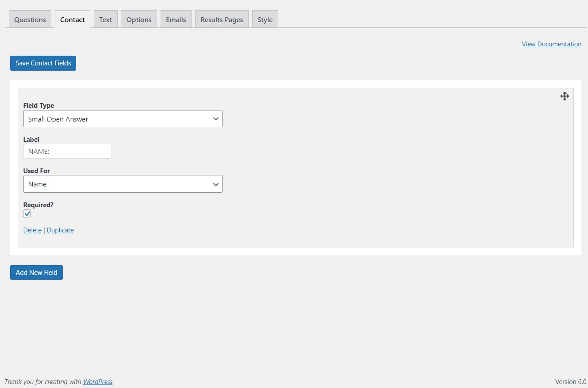Viewport: 588px width, 388px height.
Task: Click the Add New Field button
Action: (37, 273)
